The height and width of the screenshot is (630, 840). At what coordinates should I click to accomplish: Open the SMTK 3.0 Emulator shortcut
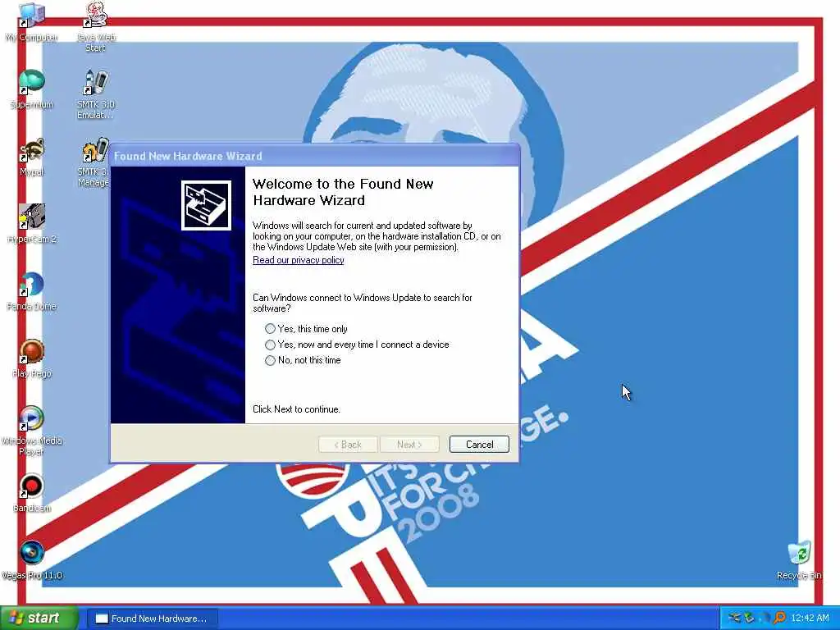click(x=95, y=94)
